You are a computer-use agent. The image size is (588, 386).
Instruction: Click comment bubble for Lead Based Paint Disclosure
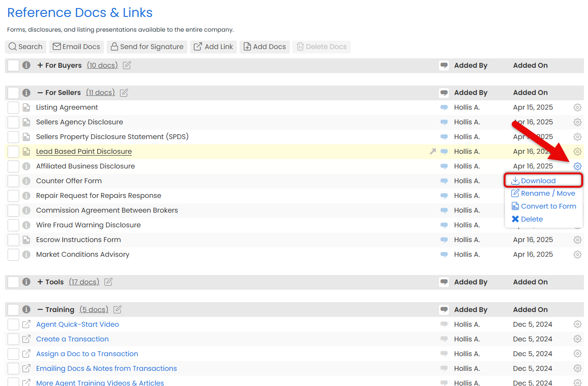point(444,152)
